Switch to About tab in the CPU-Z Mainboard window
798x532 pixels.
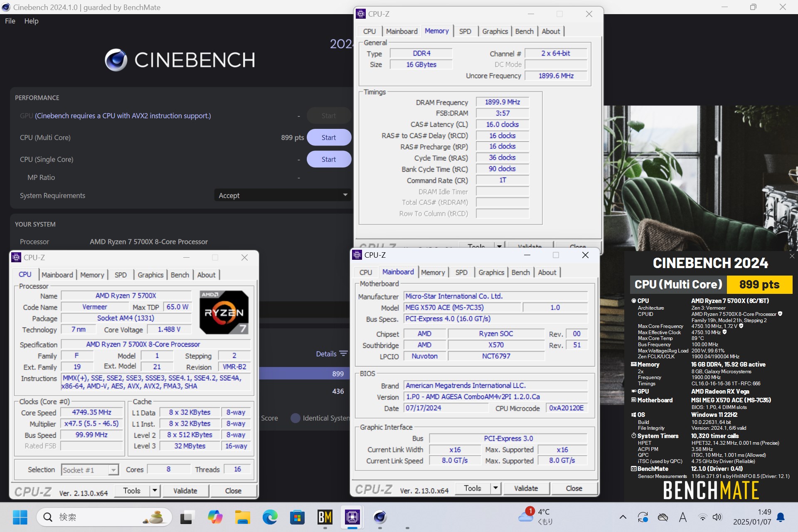547,272
